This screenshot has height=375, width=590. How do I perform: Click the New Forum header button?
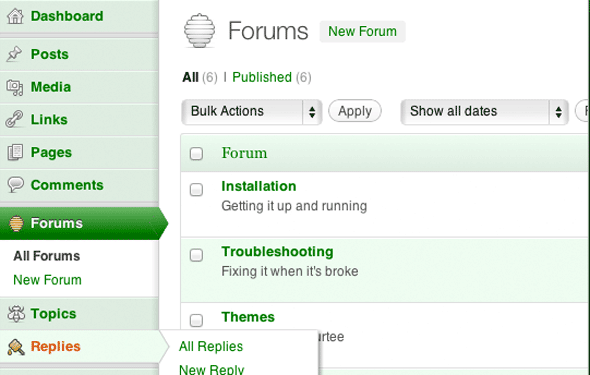coord(362,32)
